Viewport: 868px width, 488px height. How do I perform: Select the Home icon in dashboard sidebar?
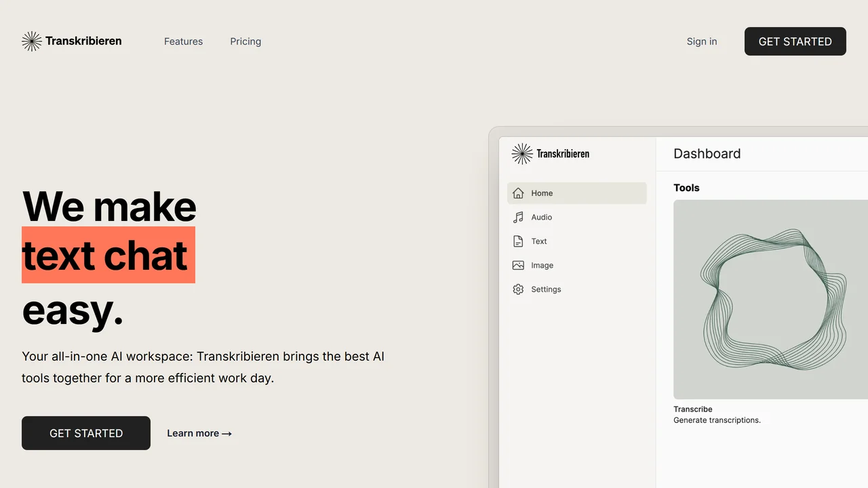(518, 193)
